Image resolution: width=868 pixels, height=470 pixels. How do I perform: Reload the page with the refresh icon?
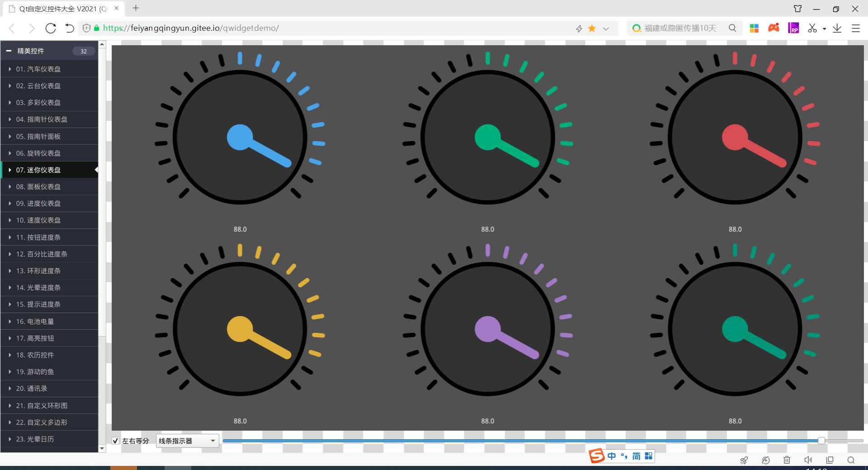pos(51,28)
